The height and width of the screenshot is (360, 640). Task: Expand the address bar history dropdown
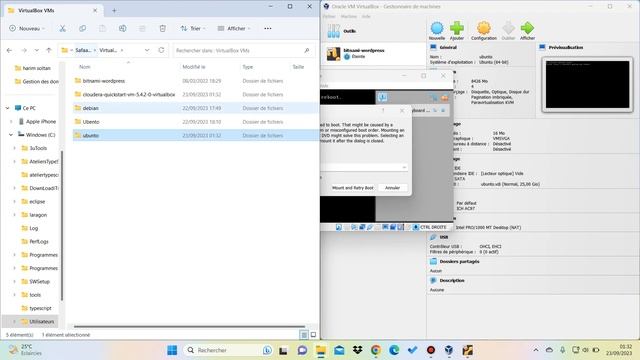[x=147, y=50]
